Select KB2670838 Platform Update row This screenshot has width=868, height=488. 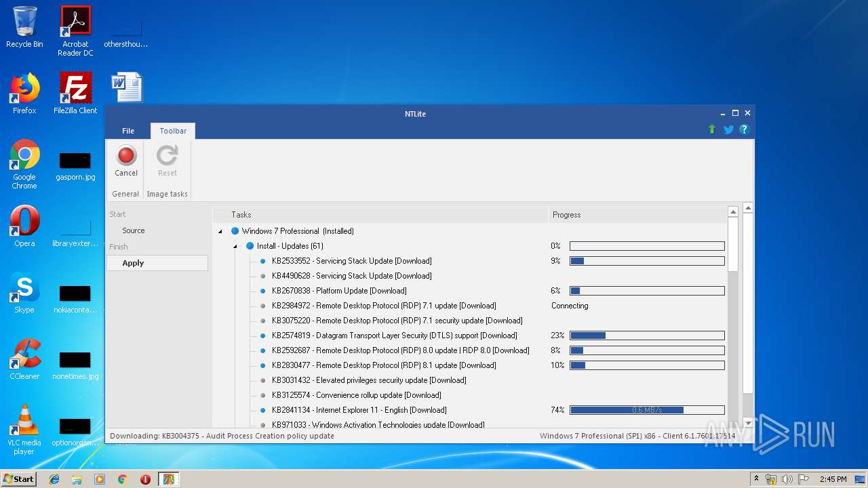click(339, 291)
